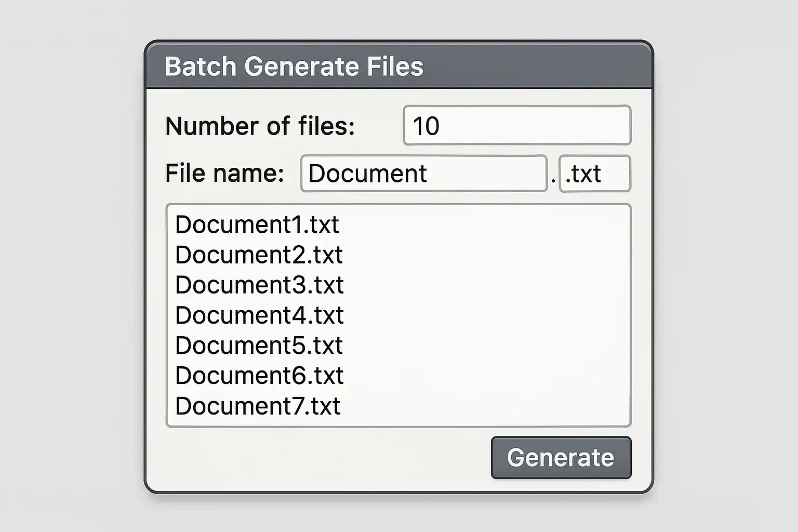Click blank dialog area left of Generate

coord(322,458)
